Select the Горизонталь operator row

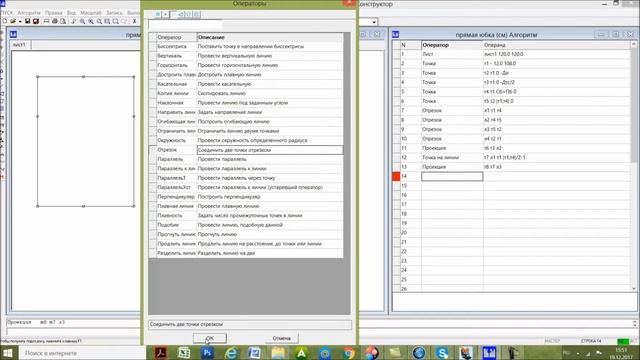tap(246, 65)
